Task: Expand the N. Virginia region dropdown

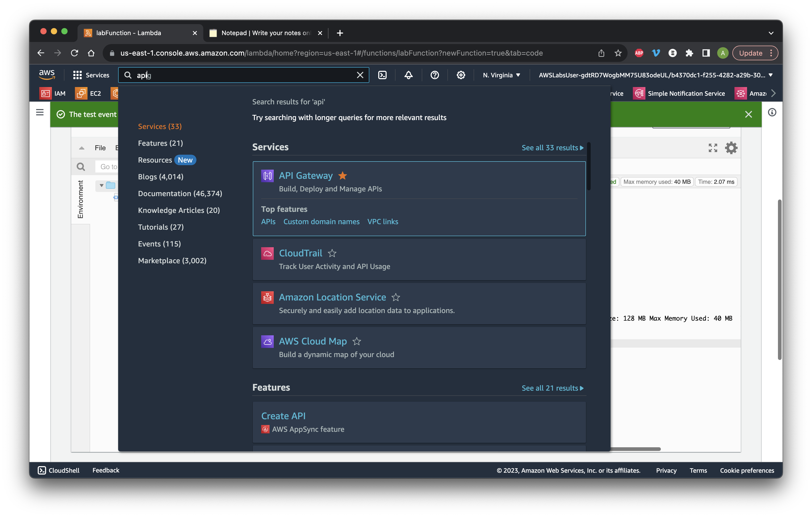Action: pyautogui.click(x=501, y=75)
